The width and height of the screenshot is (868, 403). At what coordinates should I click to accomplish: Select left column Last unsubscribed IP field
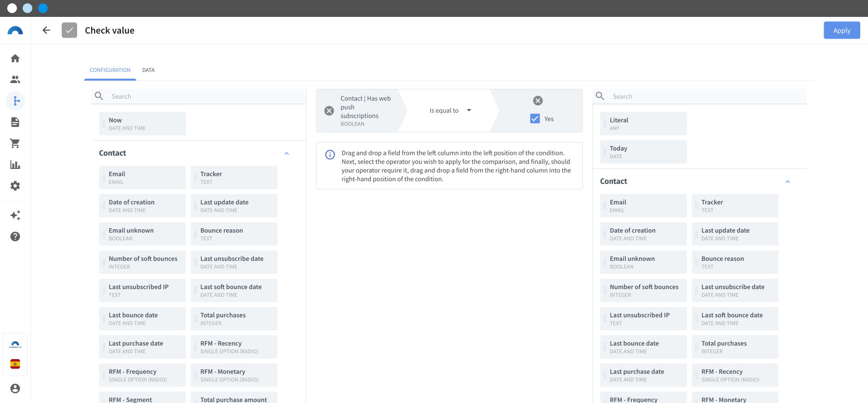(x=142, y=291)
